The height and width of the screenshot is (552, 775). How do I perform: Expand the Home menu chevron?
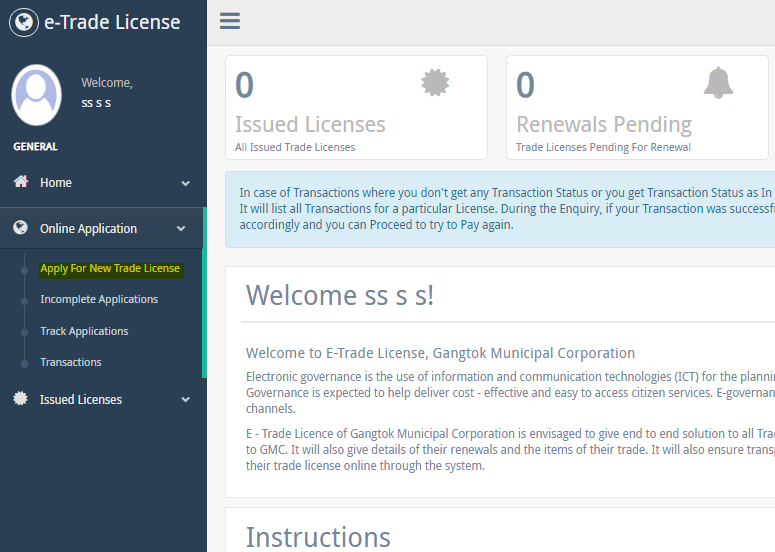click(185, 183)
